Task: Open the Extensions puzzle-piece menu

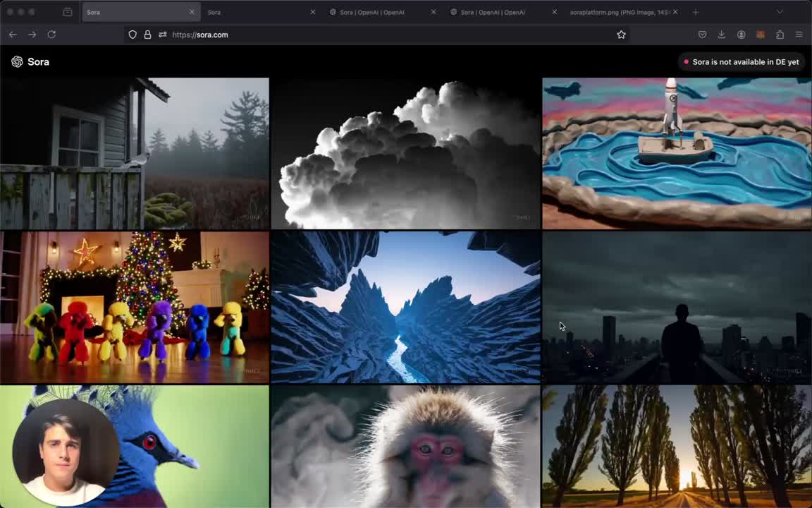Action: pyautogui.click(x=780, y=35)
